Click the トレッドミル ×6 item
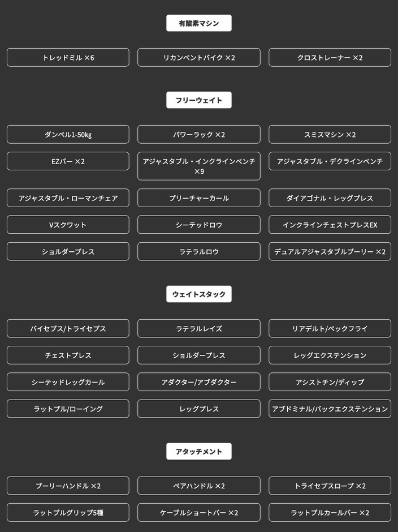The image size is (398, 532). [68, 58]
